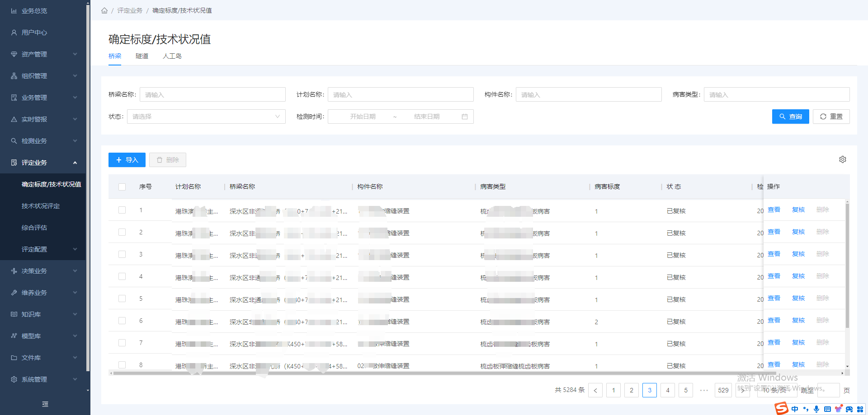868x415 pixels.
Task: Check the checkbox for row 8
Action: 122,365
